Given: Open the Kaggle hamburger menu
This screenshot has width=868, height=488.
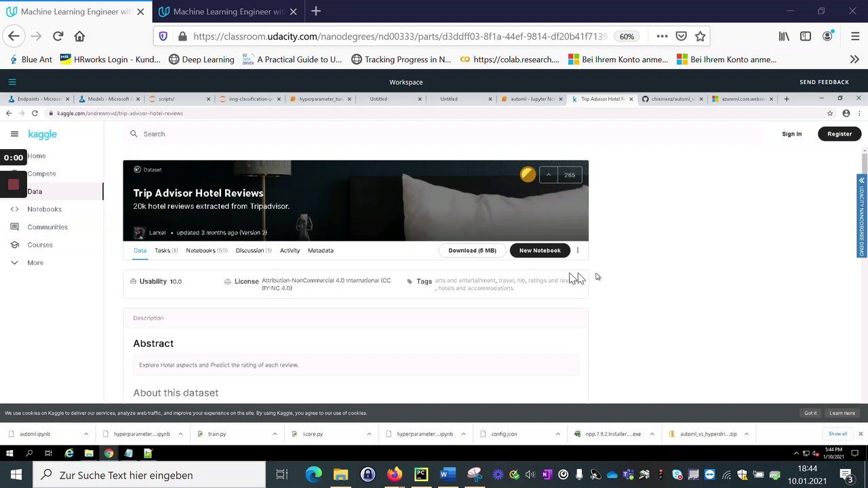Looking at the screenshot, I should [x=14, y=134].
